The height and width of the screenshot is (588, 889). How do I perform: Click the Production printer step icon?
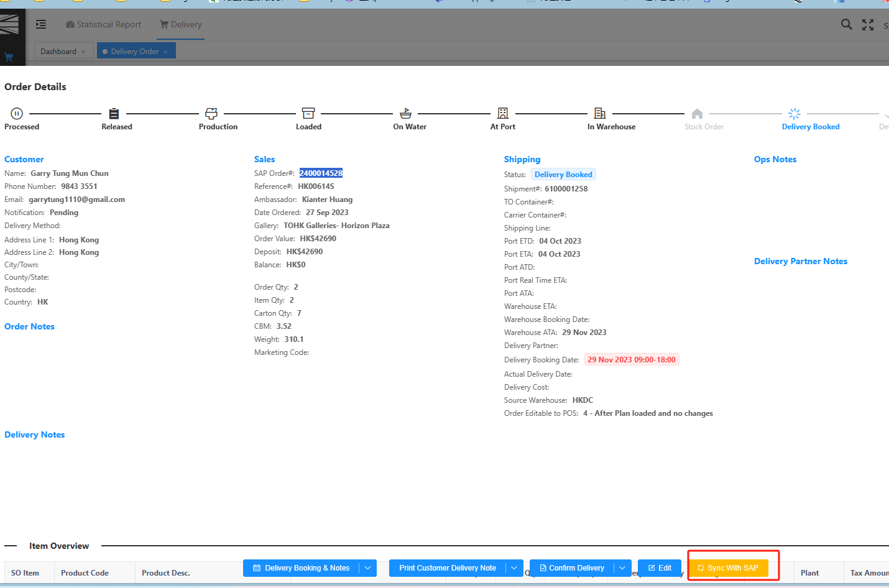(x=211, y=114)
